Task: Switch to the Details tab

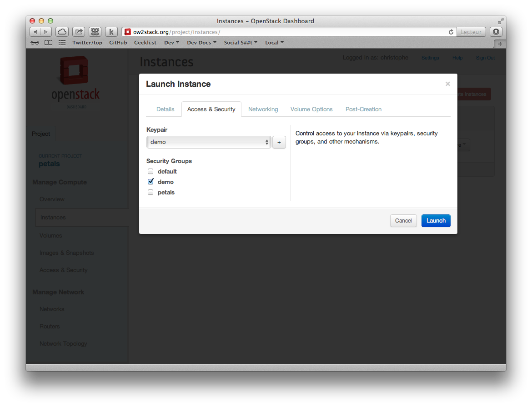Action: (165, 109)
